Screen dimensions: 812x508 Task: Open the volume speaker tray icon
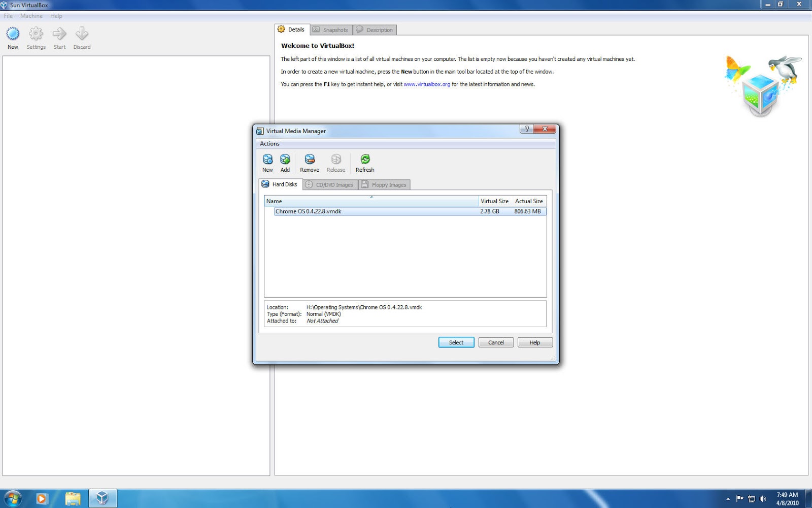pyautogui.click(x=763, y=499)
